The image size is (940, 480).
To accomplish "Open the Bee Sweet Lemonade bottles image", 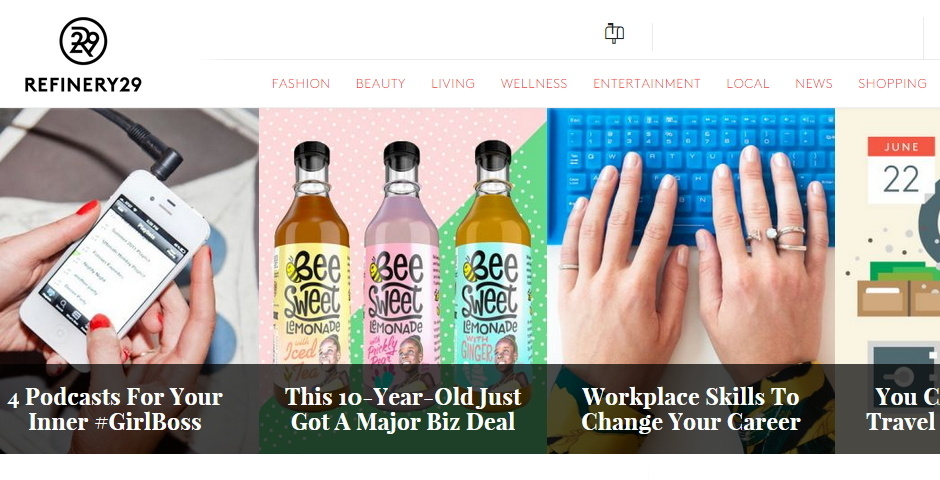I will click(403, 236).
